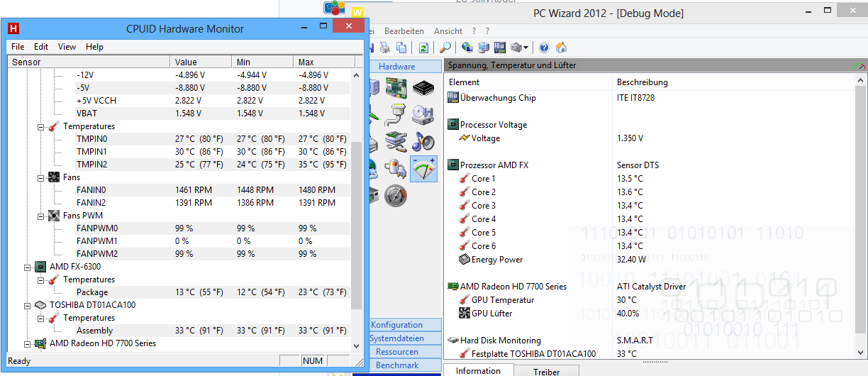Collapse the Fans node in sensor tree

tap(41, 177)
